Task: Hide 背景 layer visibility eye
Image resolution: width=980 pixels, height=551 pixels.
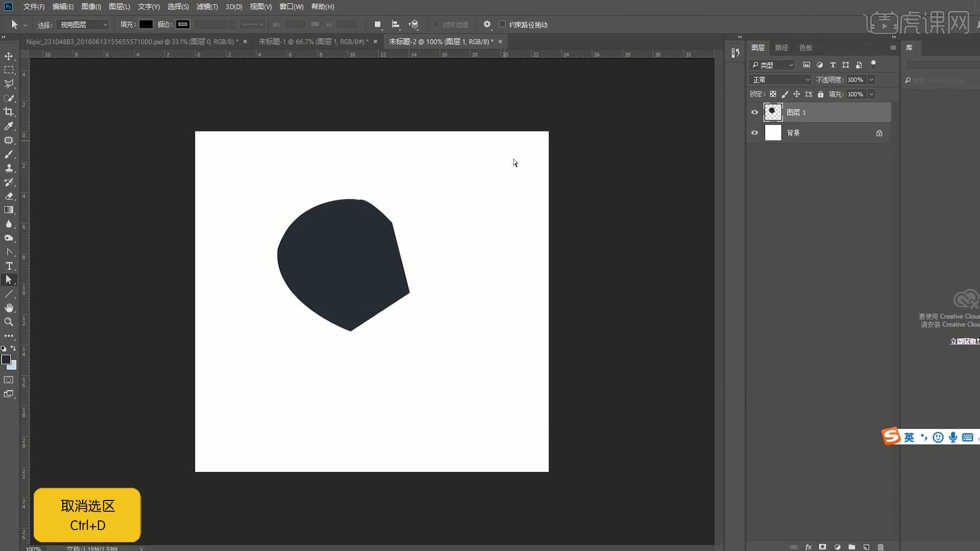Action: point(754,133)
